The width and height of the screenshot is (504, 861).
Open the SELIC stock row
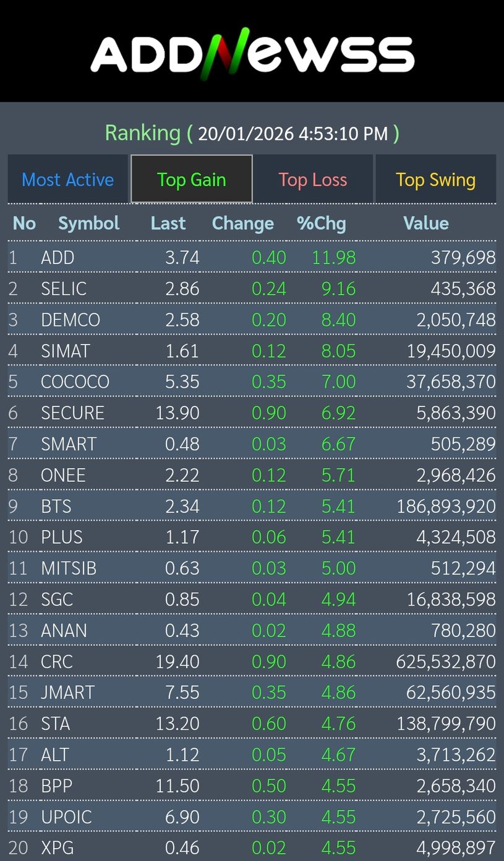[x=64, y=289]
